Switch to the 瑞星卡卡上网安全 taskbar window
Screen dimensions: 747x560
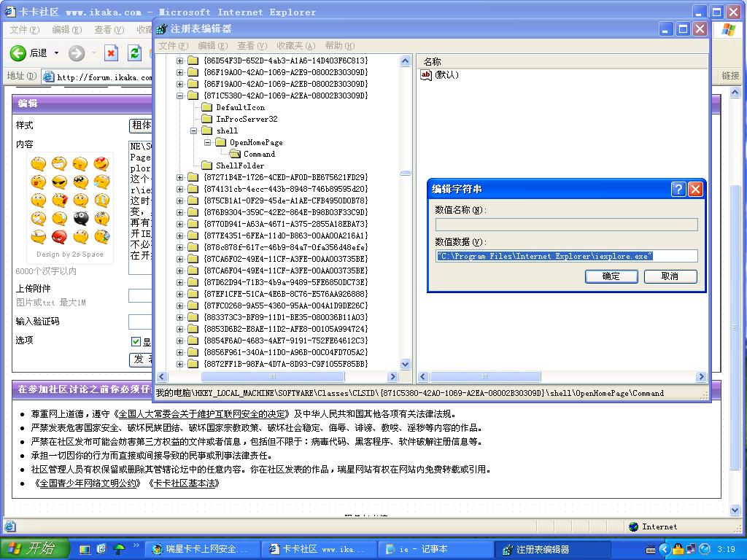tap(203, 550)
